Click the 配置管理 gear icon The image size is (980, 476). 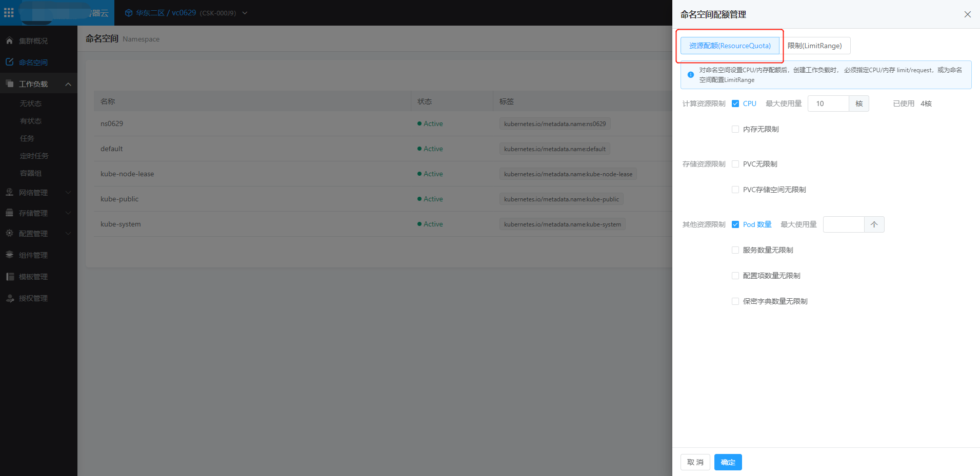point(9,233)
